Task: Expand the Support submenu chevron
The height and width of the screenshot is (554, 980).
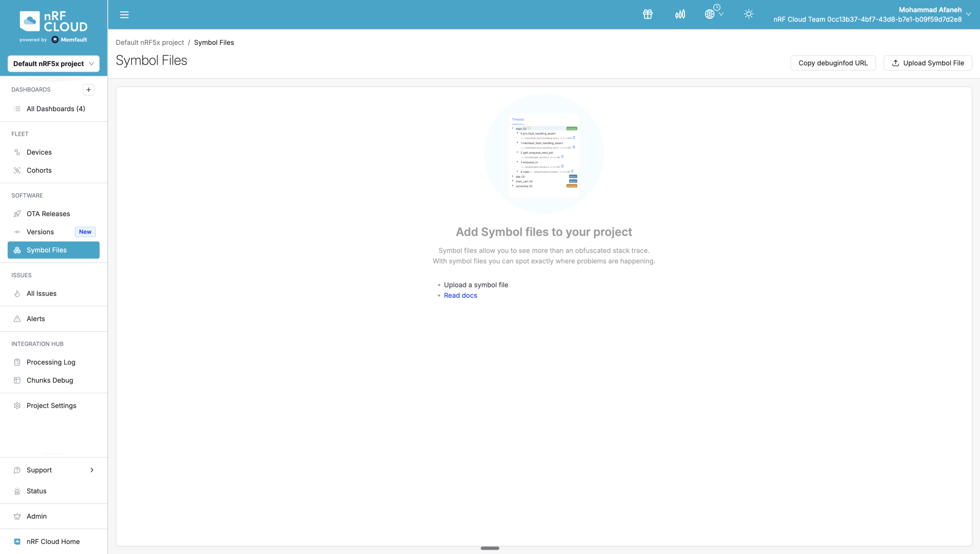Action: tap(92, 470)
